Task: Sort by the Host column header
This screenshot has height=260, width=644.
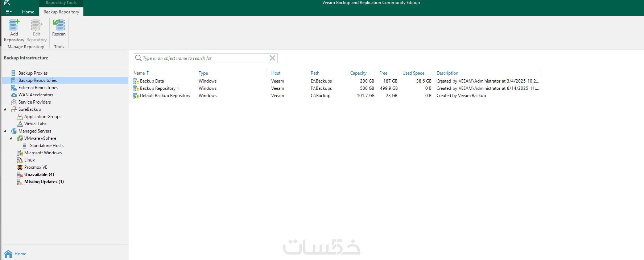Action: [x=276, y=73]
